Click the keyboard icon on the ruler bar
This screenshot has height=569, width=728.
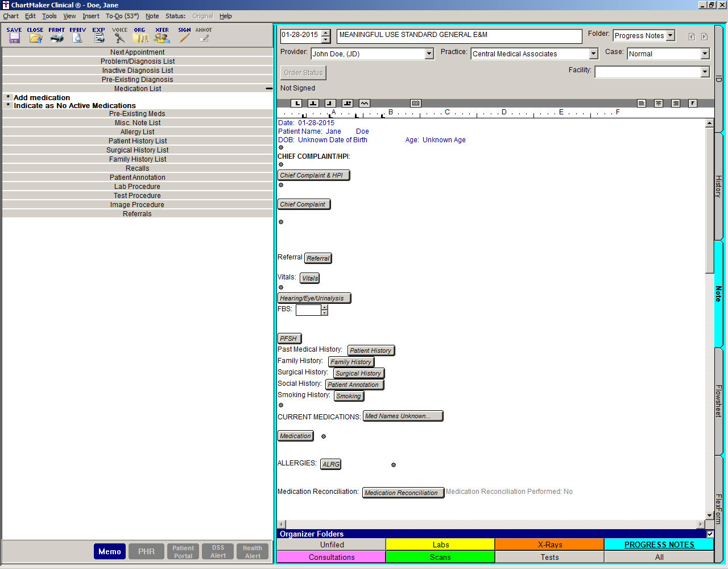pyautogui.click(x=416, y=103)
